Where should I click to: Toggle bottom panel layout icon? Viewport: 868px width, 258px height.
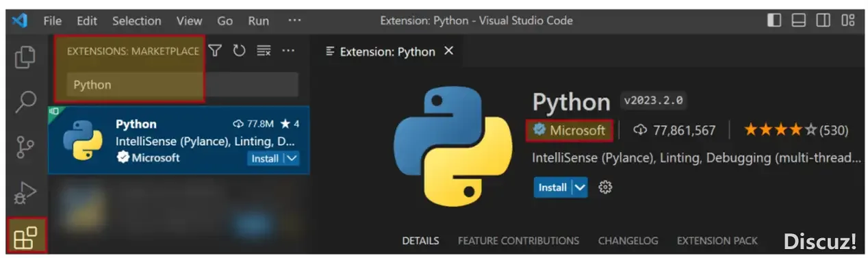click(x=799, y=21)
